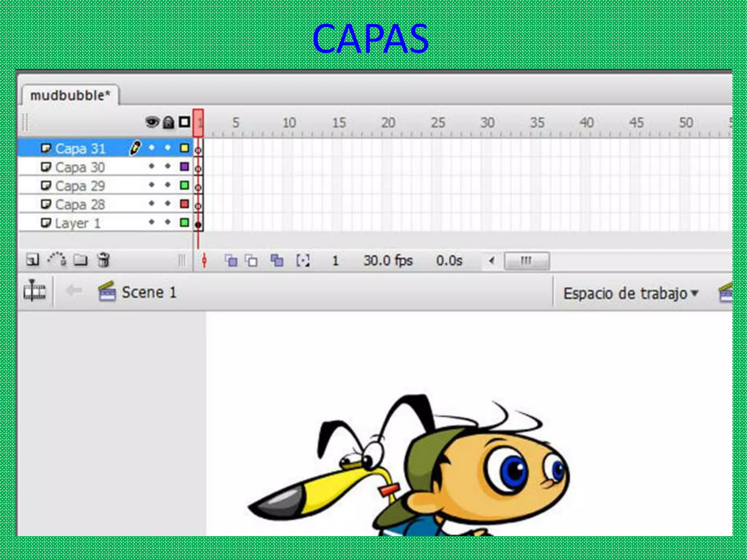The image size is (747, 560).
Task: Click timeline scroll left arrow
Action: coord(492,261)
